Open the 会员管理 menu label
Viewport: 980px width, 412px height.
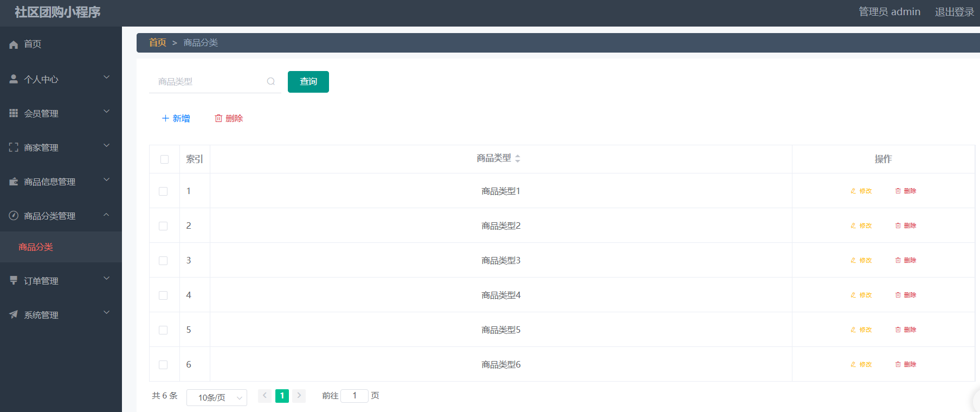coord(41,113)
